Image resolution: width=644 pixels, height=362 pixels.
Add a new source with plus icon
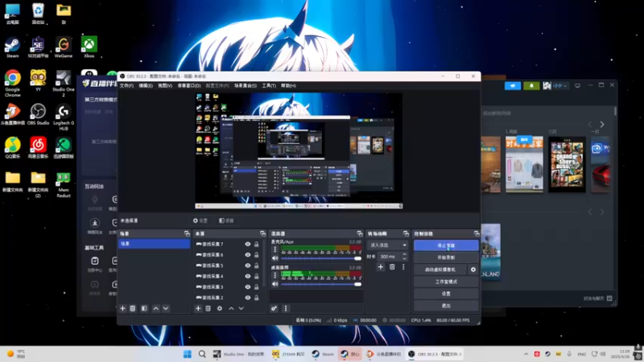[x=198, y=308]
